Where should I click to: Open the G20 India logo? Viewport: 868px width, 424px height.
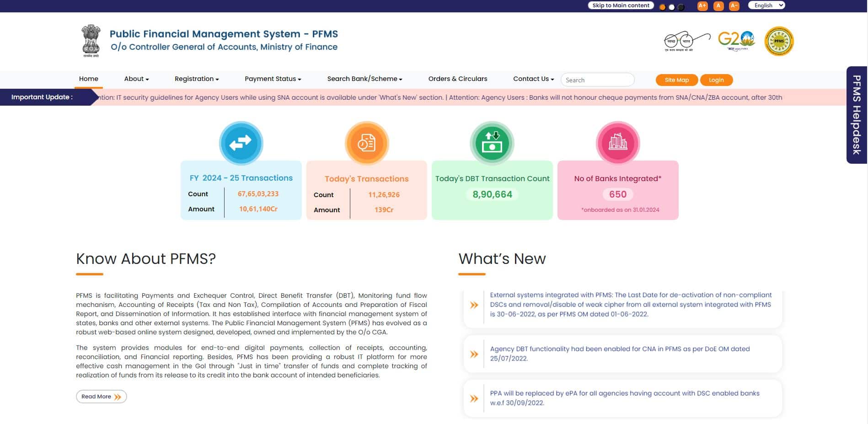(x=736, y=41)
